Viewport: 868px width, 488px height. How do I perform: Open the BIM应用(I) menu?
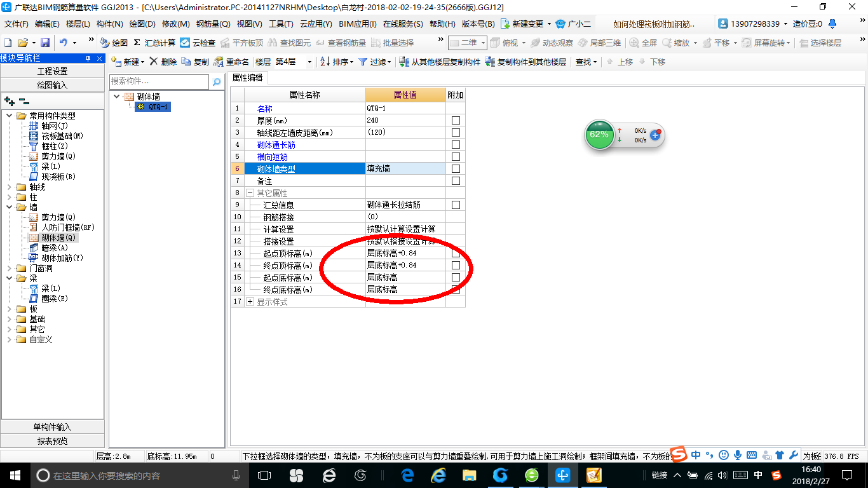tap(358, 24)
